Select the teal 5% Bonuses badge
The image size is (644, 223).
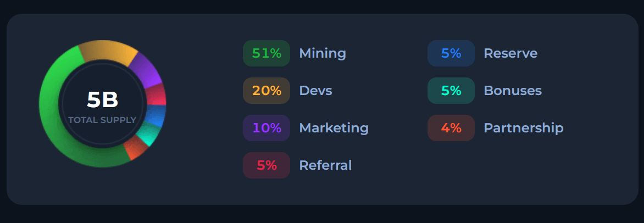point(451,91)
